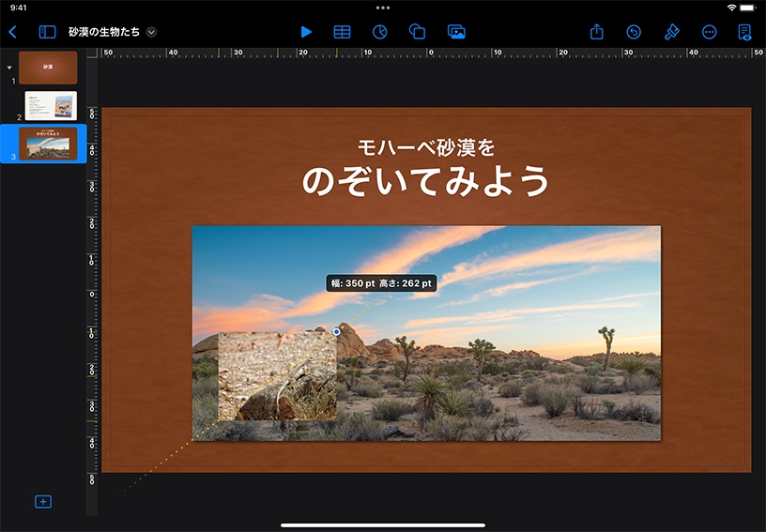Screen dimensions: 766x532
Task: Insert media using the photo icon
Action: click(456, 32)
